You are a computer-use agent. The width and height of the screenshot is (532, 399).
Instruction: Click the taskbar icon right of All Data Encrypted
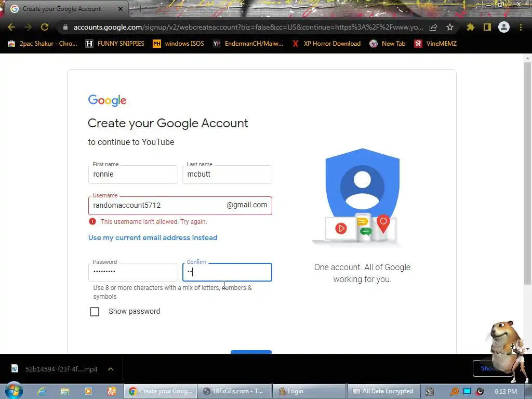(430, 391)
